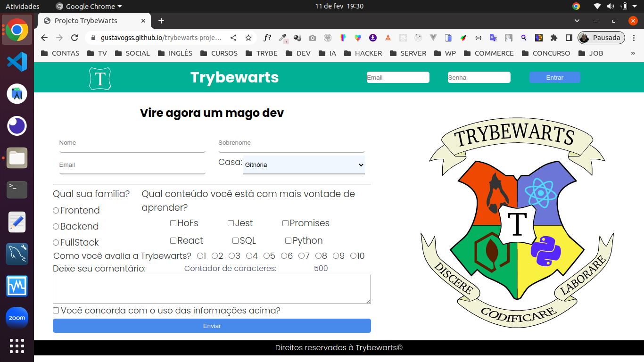Open the Google Translate extension icon

click(x=493, y=37)
